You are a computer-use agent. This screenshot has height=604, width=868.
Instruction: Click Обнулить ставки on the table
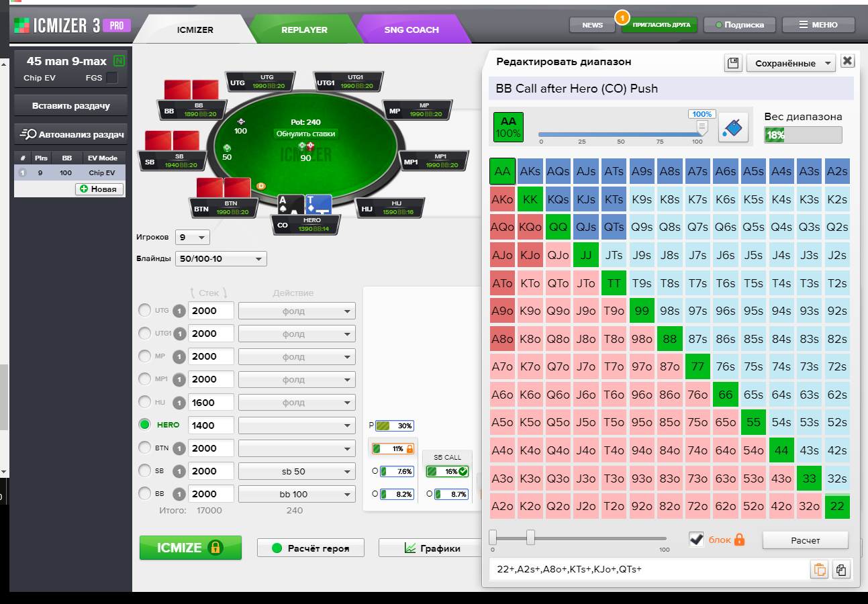[x=306, y=134]
